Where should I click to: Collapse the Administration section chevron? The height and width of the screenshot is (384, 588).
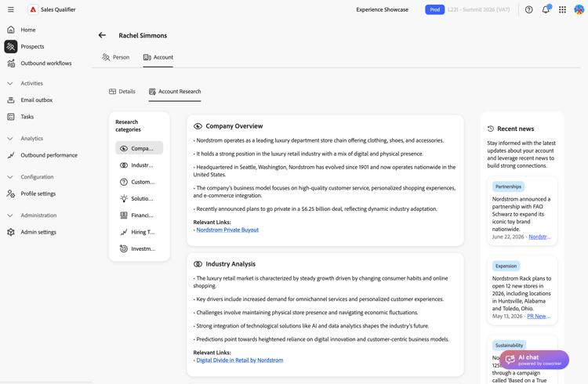coord(10,216)
